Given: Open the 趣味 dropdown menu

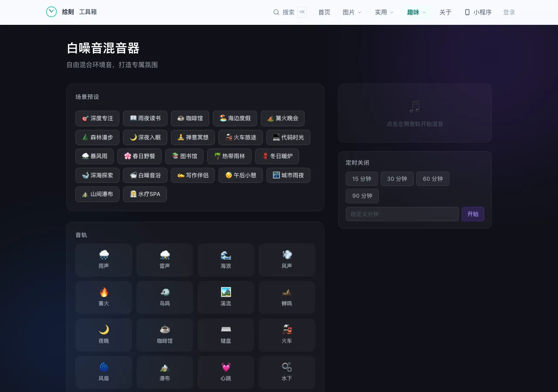Looking at the screenshot, I should click(x=417, y=12).
